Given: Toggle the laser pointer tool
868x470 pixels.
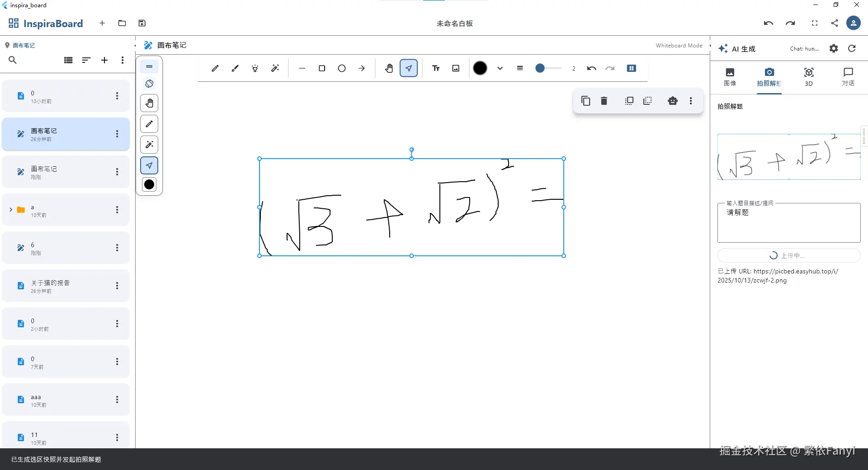Looking at the screenshot, I should pos(255,68).
